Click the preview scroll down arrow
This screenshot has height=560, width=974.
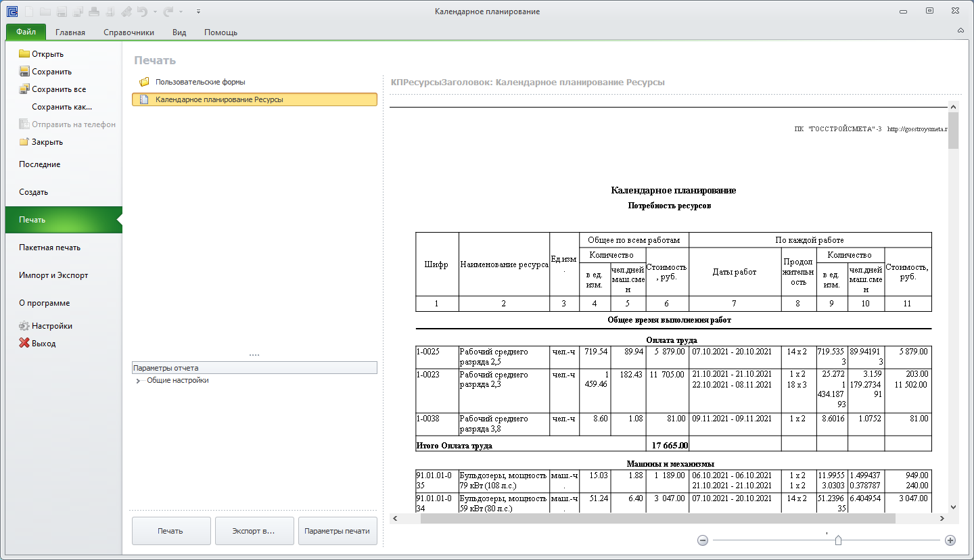point(954,507)
